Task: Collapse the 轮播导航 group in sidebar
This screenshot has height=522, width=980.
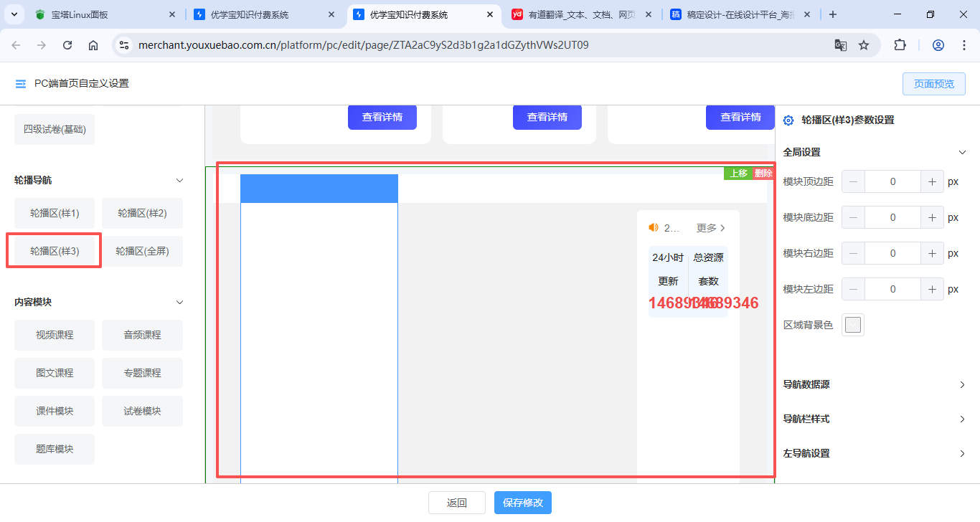Action: point(180,181)
